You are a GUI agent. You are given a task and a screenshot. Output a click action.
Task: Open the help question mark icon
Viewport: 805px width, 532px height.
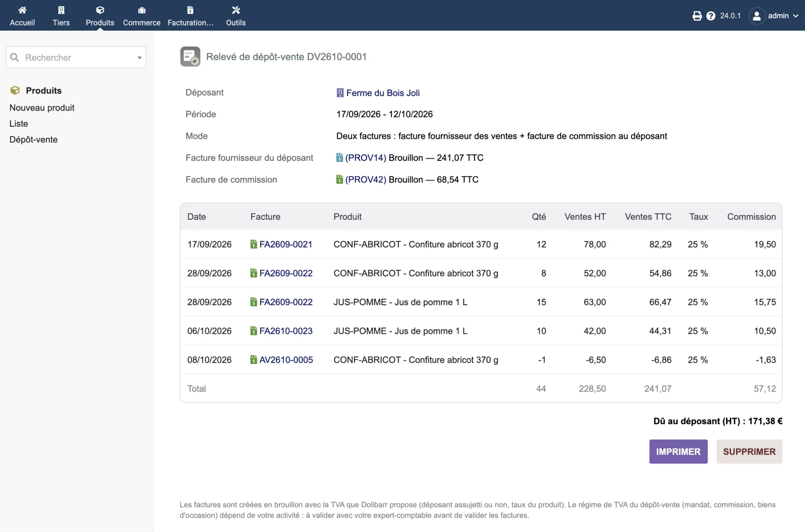click(x=710, y=16)
